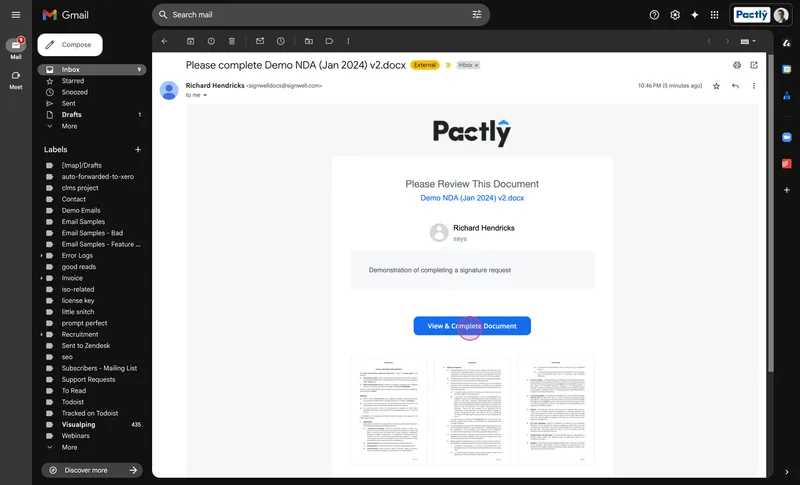Open input tools keyboard dropdown

click(x=748, y=41)
